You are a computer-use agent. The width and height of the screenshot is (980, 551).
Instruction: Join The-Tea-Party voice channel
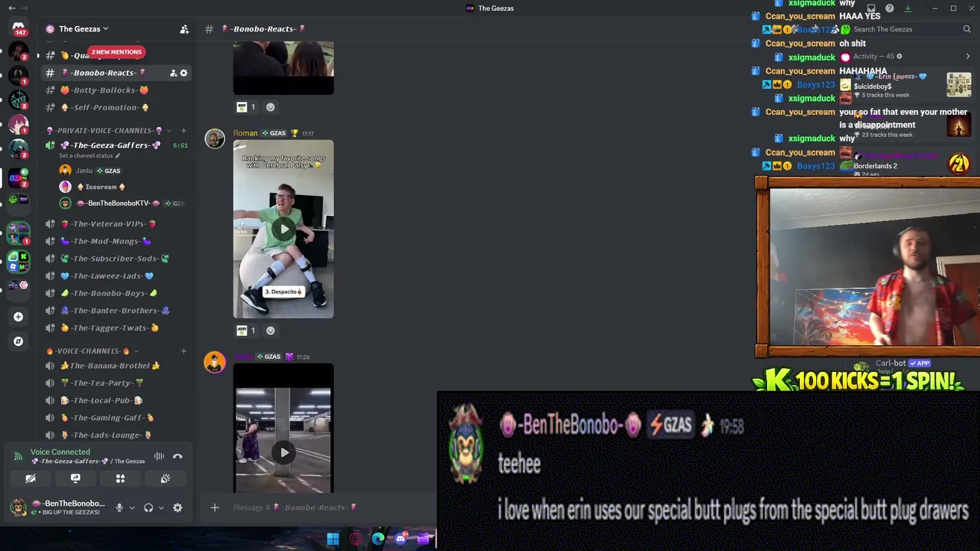(x=116, y=383)
